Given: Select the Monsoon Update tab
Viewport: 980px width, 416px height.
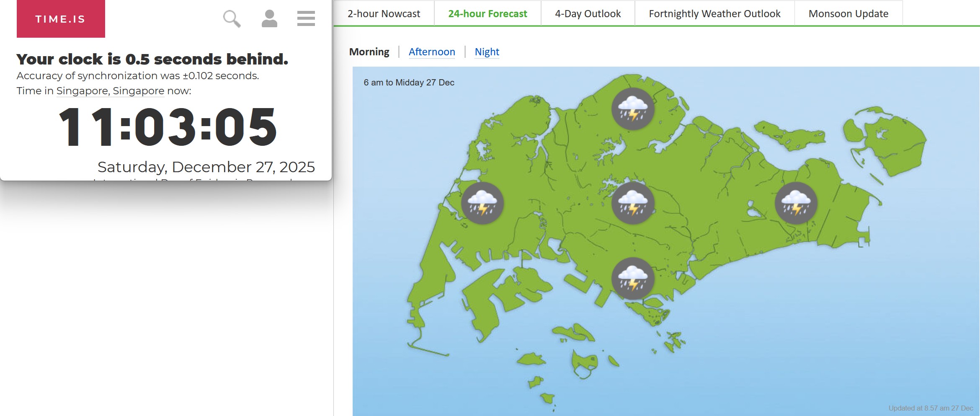Looking at the screenshot, I should tap(847, 13).
